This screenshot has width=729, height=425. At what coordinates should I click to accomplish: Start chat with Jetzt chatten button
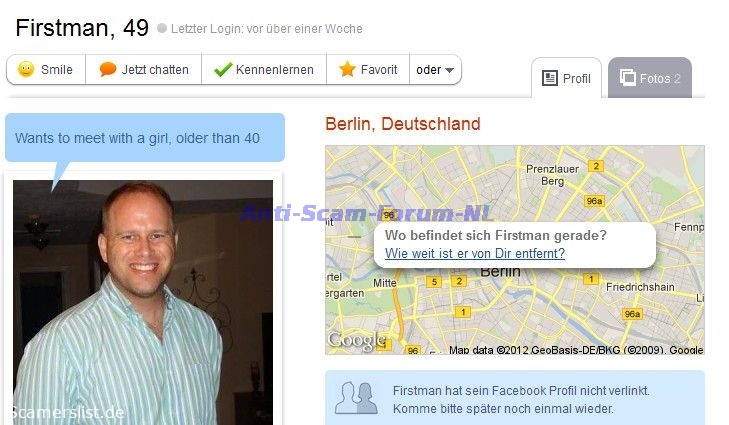[144, 70]
